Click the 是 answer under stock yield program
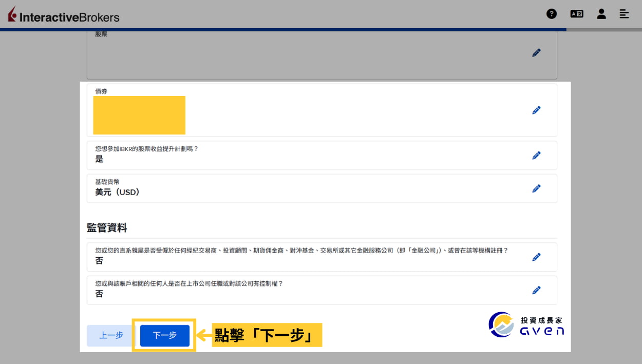The height and width of the screenshot is (364, 642). click(99, 159)
